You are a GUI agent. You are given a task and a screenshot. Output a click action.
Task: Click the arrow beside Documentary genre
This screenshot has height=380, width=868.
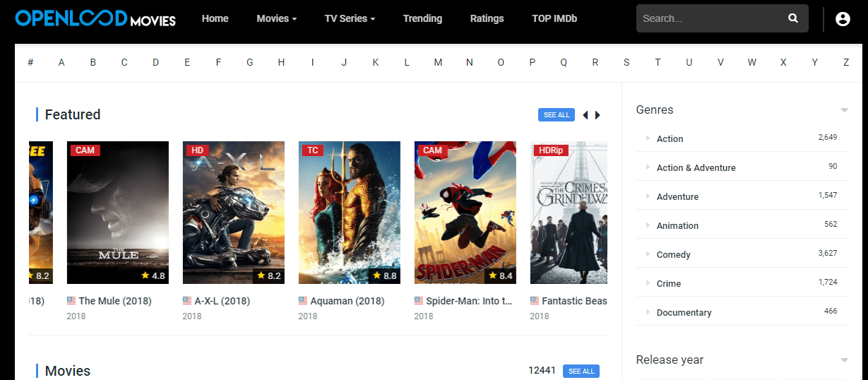648,311
